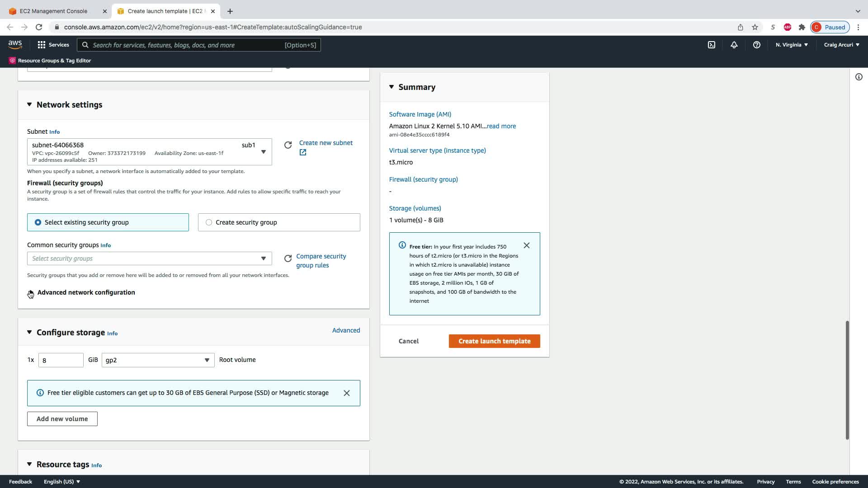Screen dimensions: 868x488
Task: Open the Select security groups dropdown
Action: (x=149, y=258)
